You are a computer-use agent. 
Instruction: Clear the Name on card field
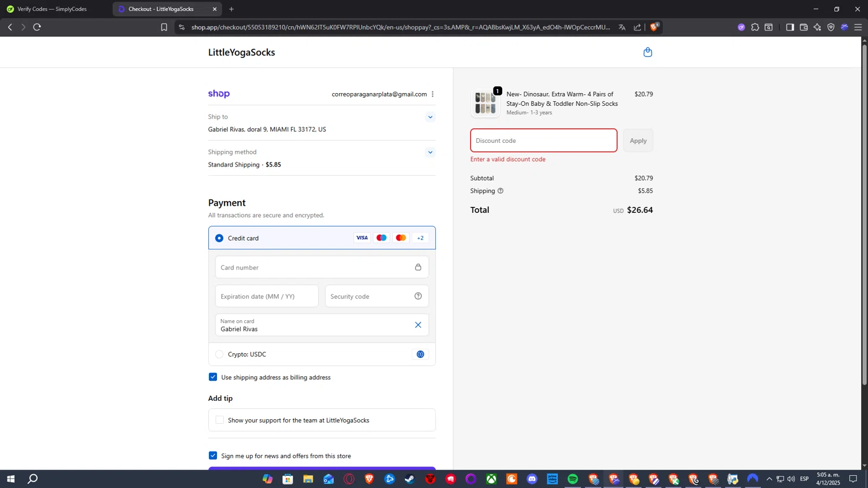click(418, 325)
